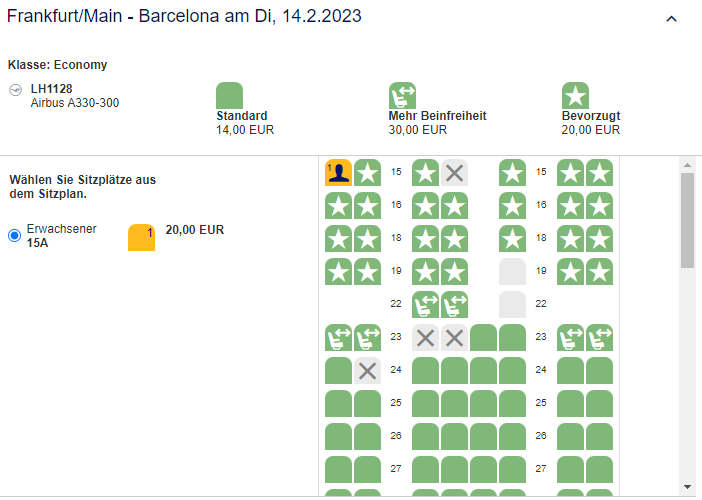The image size is (702, 500).
Task: Click the yellow seat swatch beside 20,00 EUR
Action: [x=141, y=237]
